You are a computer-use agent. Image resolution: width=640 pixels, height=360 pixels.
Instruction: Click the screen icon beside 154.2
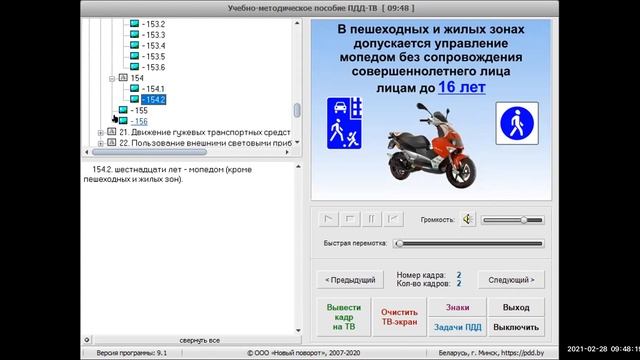click(x=134, y=99)
